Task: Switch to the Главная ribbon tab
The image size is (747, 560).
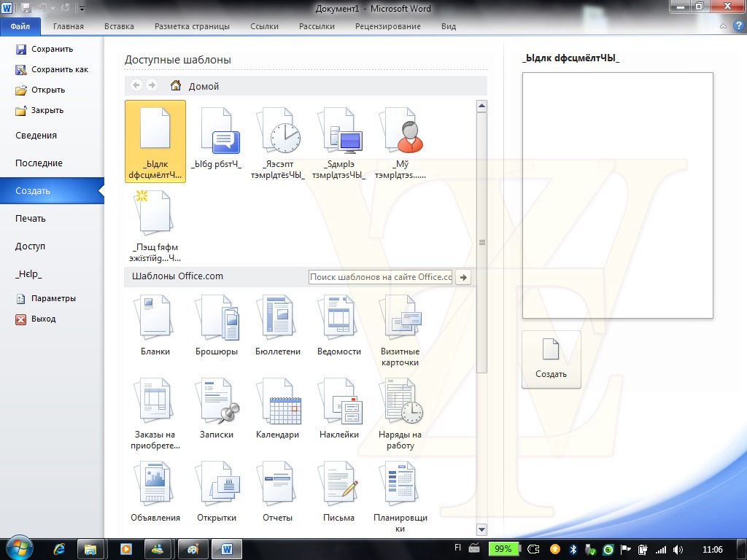Action: pos(68,26)
